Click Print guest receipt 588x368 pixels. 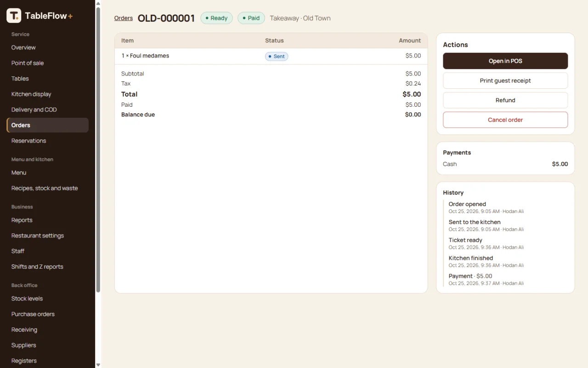505,80
